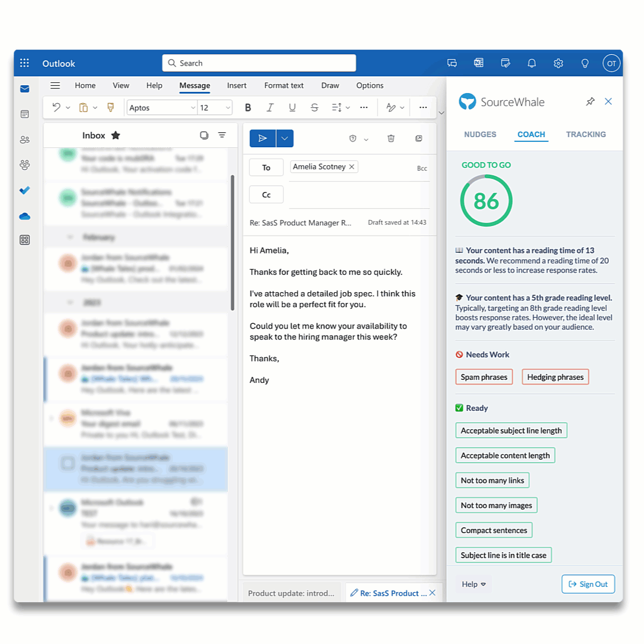
Task: Open the font size 12 dropdown
Action: click(x=215, y=107)
